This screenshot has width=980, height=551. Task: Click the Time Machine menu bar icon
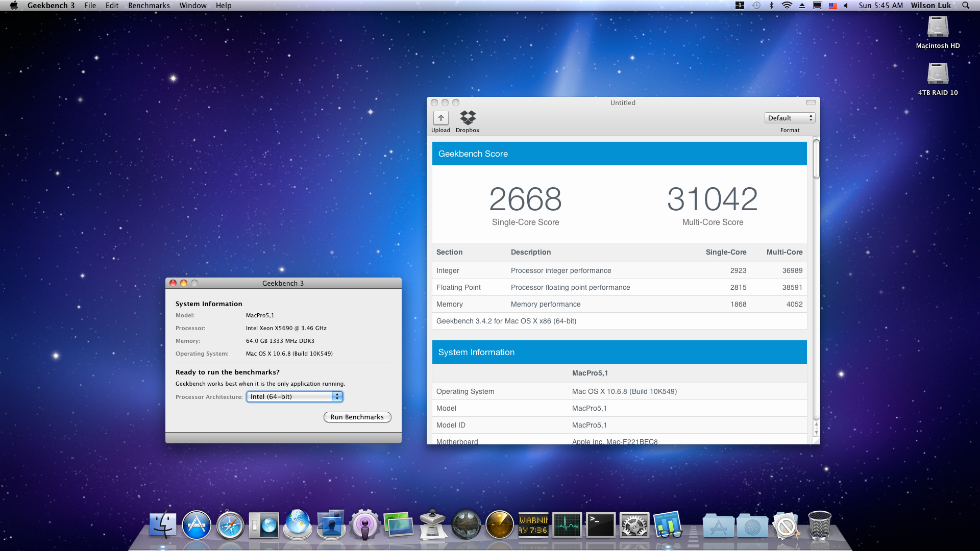(756, 5)
